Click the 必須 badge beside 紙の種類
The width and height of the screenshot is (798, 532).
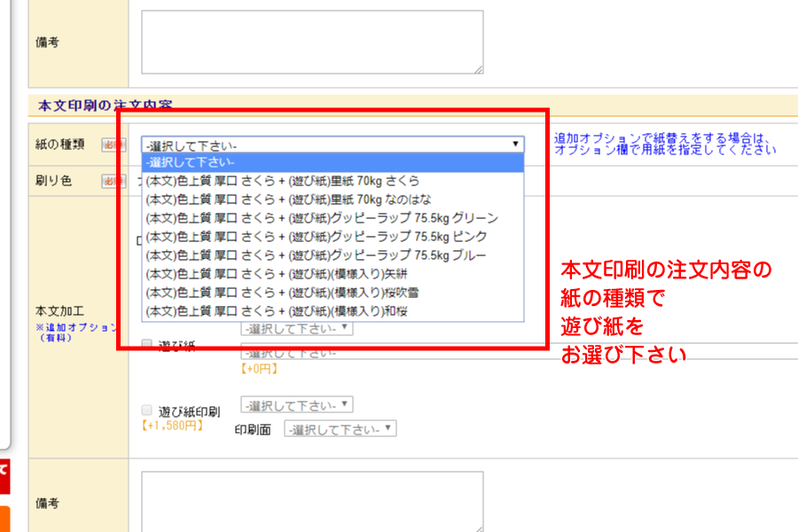coord(110,145)
